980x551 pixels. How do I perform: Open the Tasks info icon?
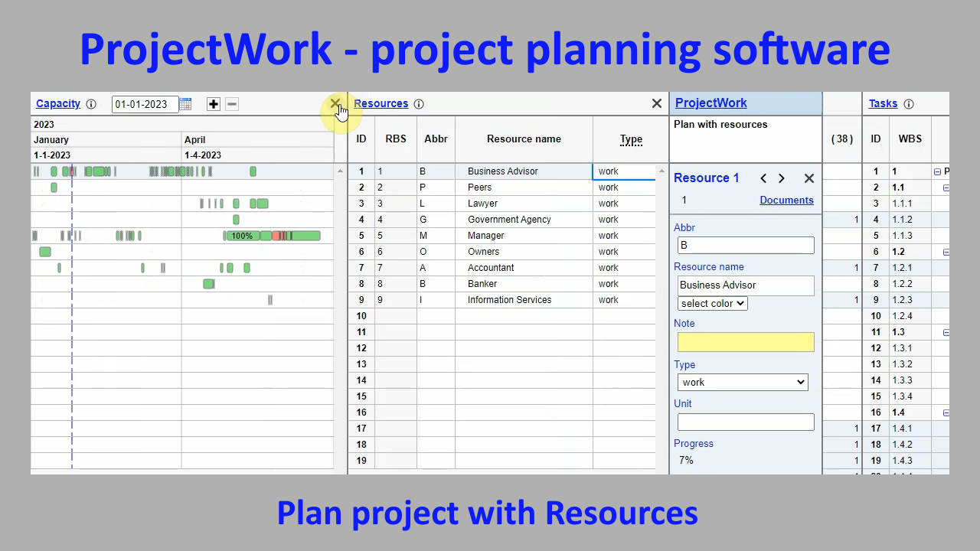tap(909, 104)
